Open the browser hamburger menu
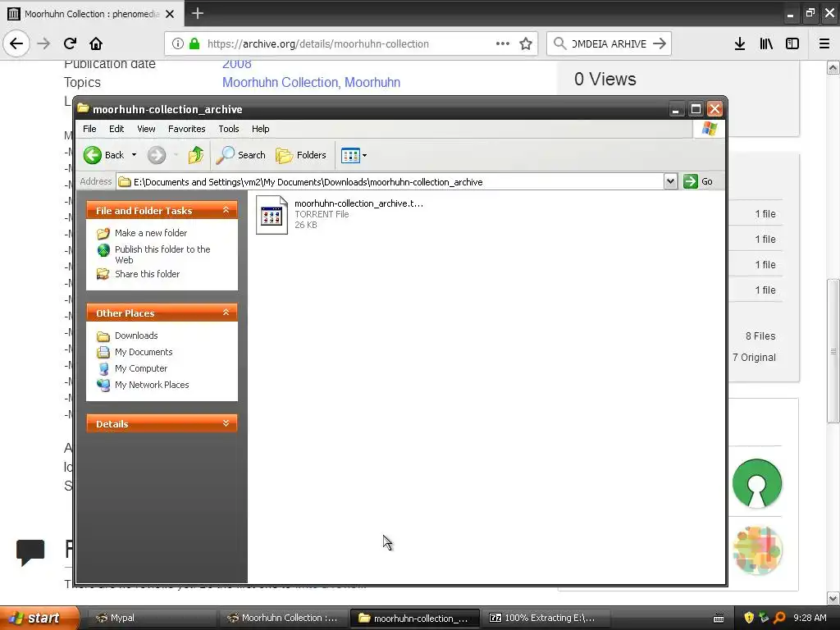This screenshot has width=840, height=630. click(x=824, y=44)
